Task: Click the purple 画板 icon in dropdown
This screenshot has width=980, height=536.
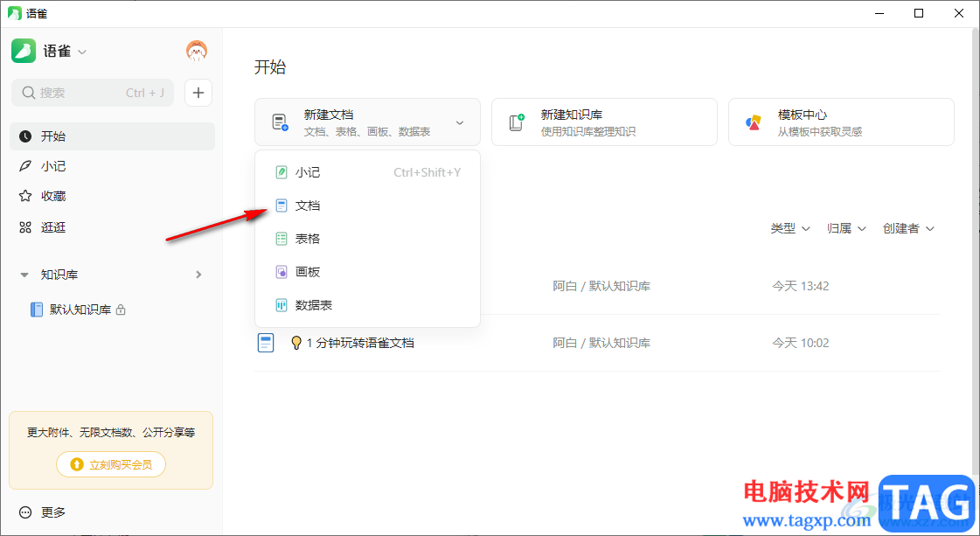Action: [281, 271]
